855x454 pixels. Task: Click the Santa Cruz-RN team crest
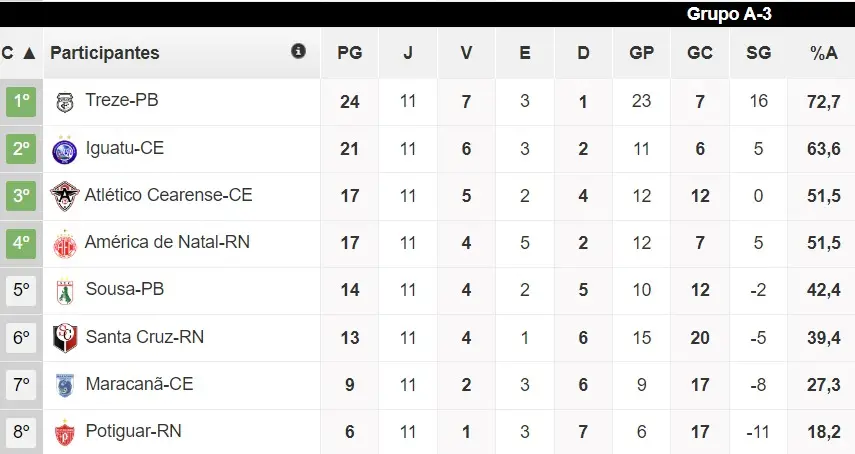click(x=65, y=338)
